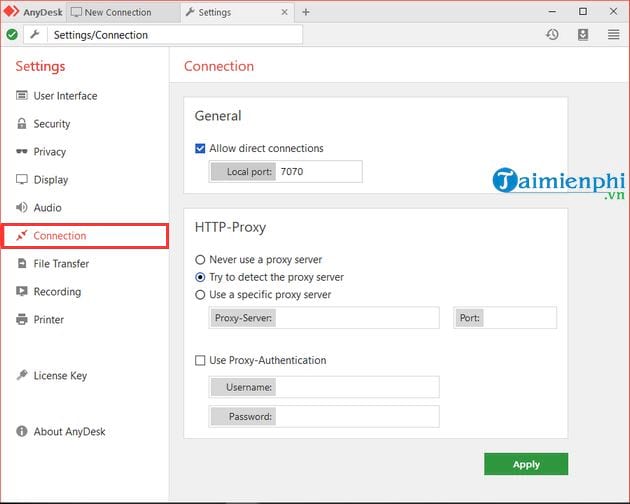Open Display settings
Image resolution: width=630 pixels, height=504 pixels.
51,180
